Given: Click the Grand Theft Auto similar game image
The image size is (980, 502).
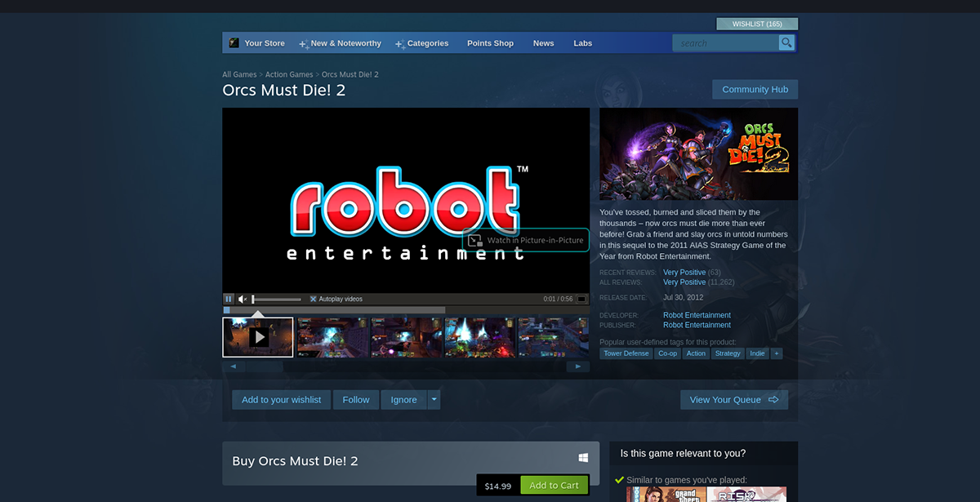Looking at the screenshot, I should pyautogui.click(x=666, y=495).
